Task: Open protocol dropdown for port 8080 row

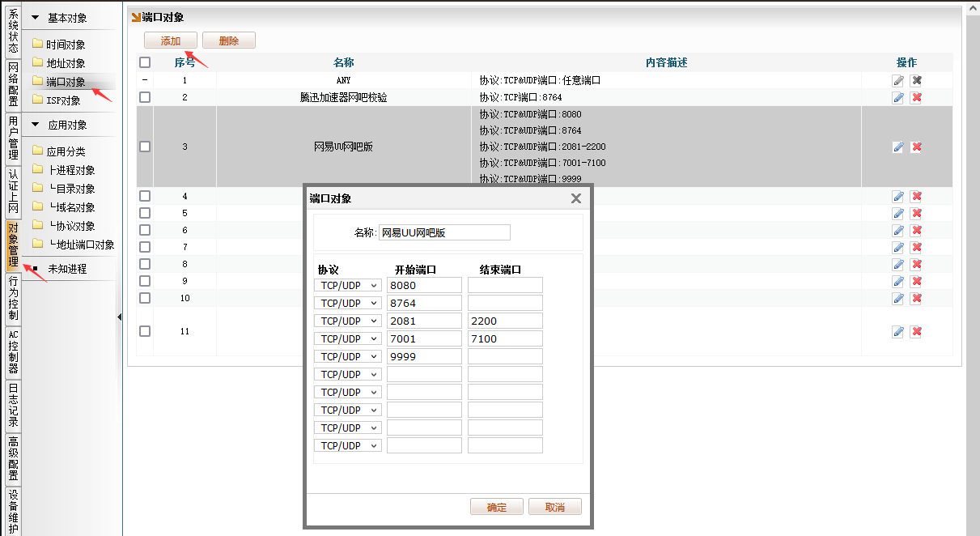Action: click(x=347, y=285)
